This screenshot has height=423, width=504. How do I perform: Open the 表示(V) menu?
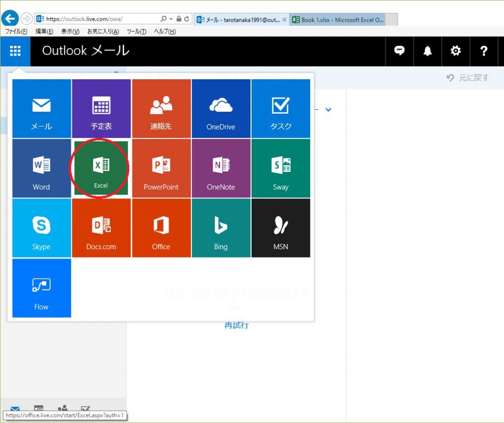point(70,31)
